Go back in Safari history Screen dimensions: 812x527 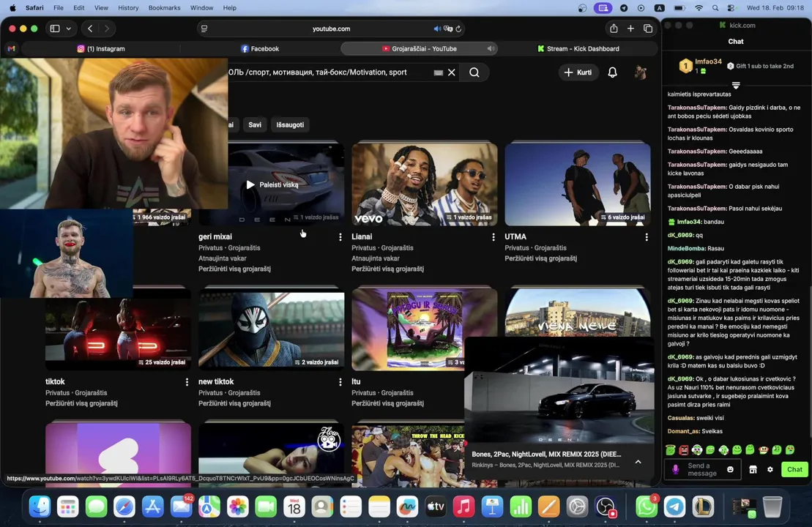90,29
